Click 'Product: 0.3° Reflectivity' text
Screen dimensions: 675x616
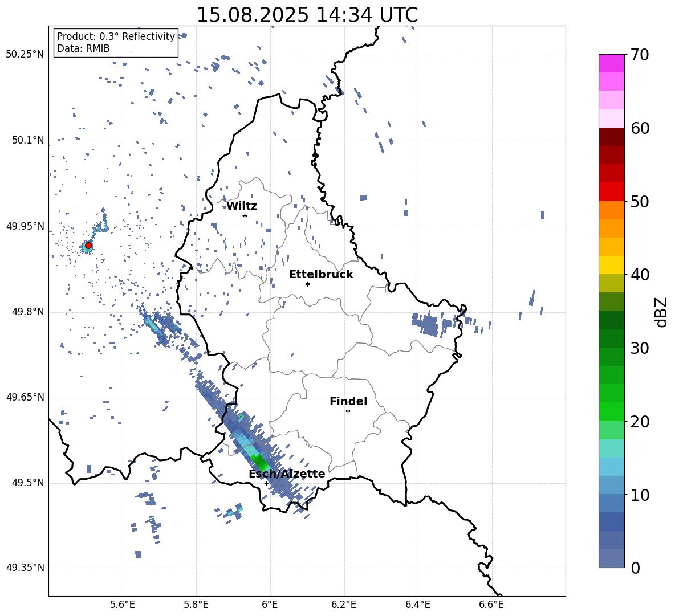pos(116,36)
